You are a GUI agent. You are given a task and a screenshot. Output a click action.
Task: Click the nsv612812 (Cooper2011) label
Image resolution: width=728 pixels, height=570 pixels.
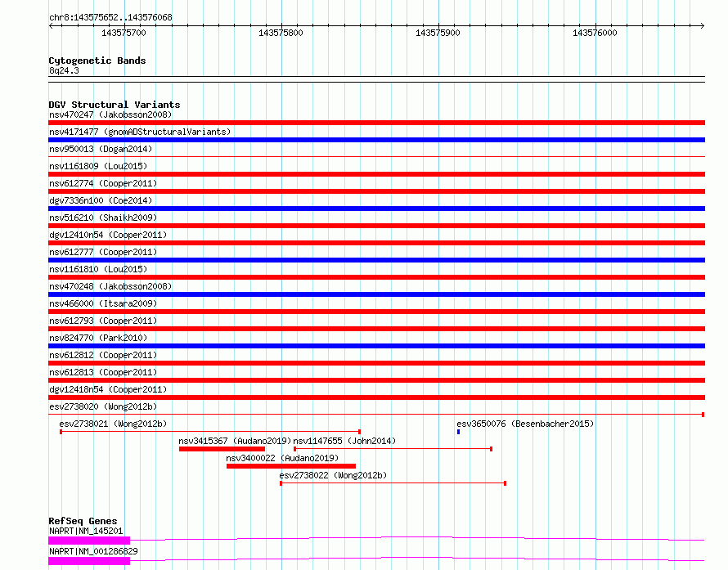pyautogui.click(x=103, y=355)
